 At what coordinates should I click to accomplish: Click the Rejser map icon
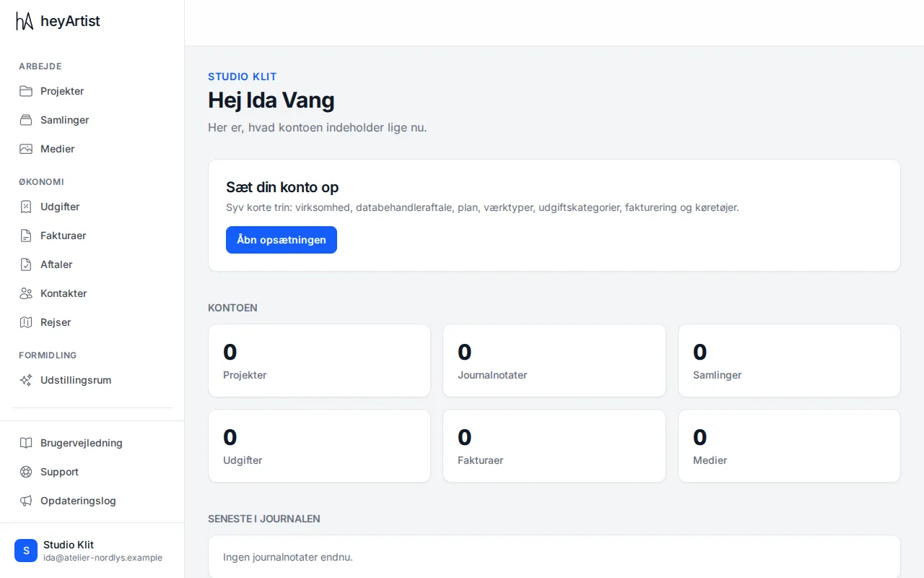click(26, 322)
